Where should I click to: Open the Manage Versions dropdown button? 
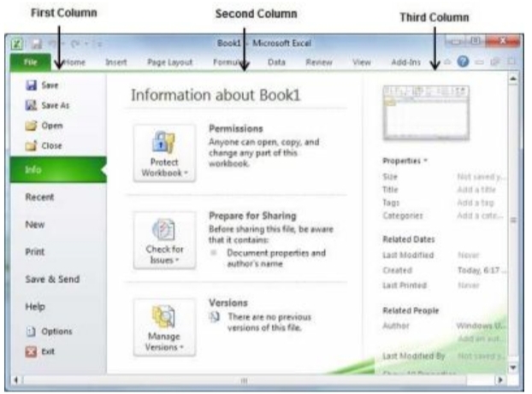coord(164,327)
